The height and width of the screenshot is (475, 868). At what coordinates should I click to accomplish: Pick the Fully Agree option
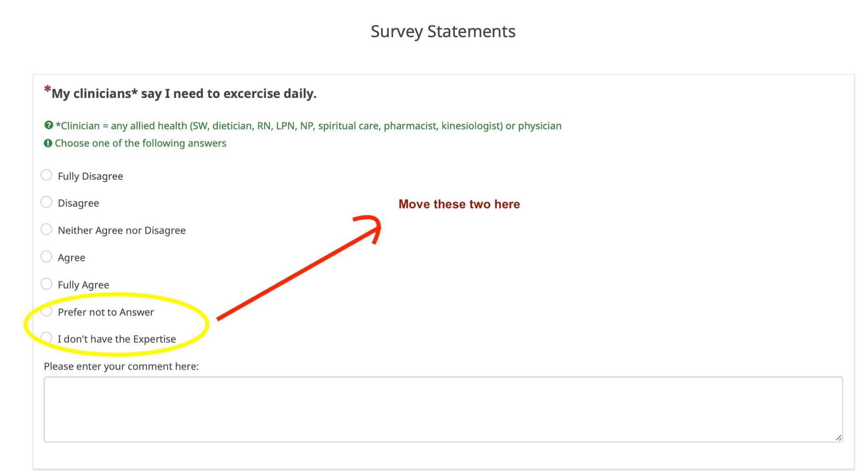[47, 284]
